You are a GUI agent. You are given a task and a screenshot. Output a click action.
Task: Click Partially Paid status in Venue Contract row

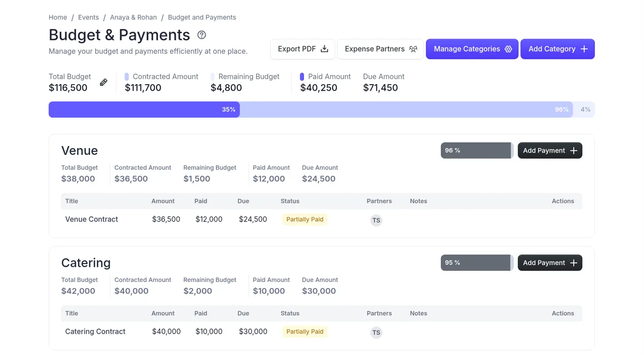tap(305, 220)
